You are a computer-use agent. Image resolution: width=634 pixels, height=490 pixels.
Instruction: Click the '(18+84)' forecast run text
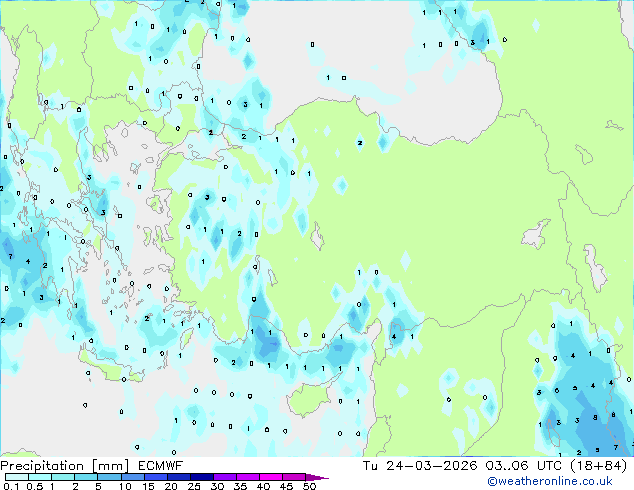pyautogui.click(x=598, y=466)
